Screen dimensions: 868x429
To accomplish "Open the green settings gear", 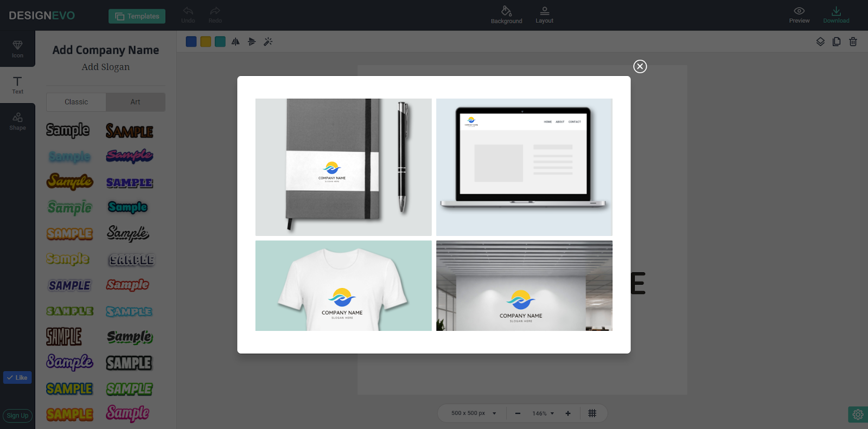I will (858, 415).
